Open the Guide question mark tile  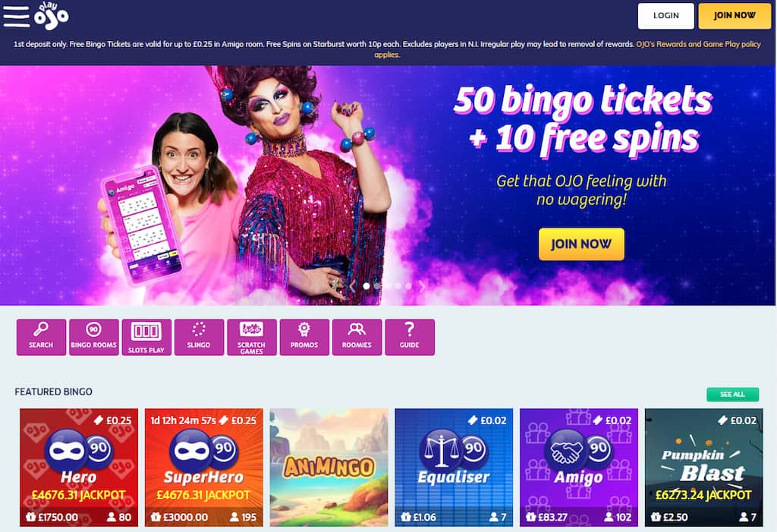pyautogui.click(x=410, y=337)
